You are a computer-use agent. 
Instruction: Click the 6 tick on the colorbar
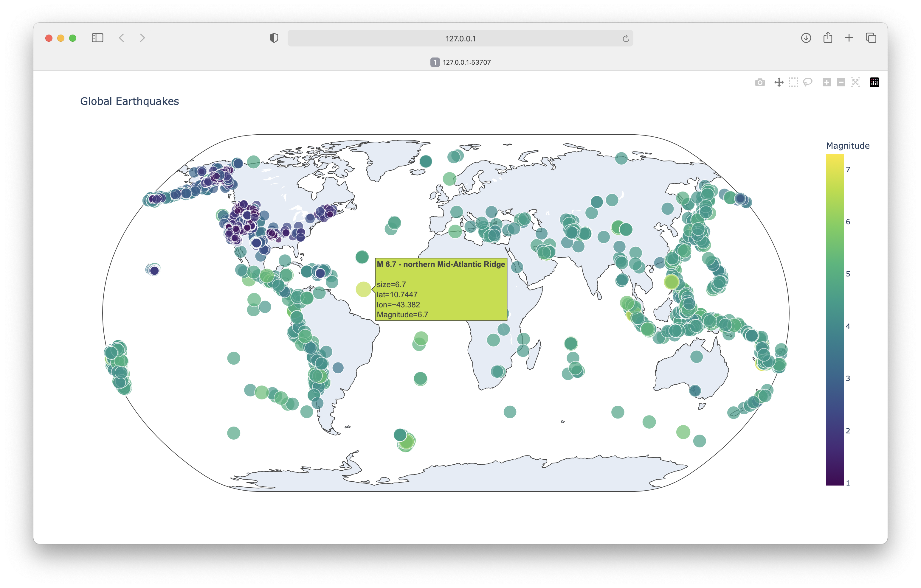848,222
